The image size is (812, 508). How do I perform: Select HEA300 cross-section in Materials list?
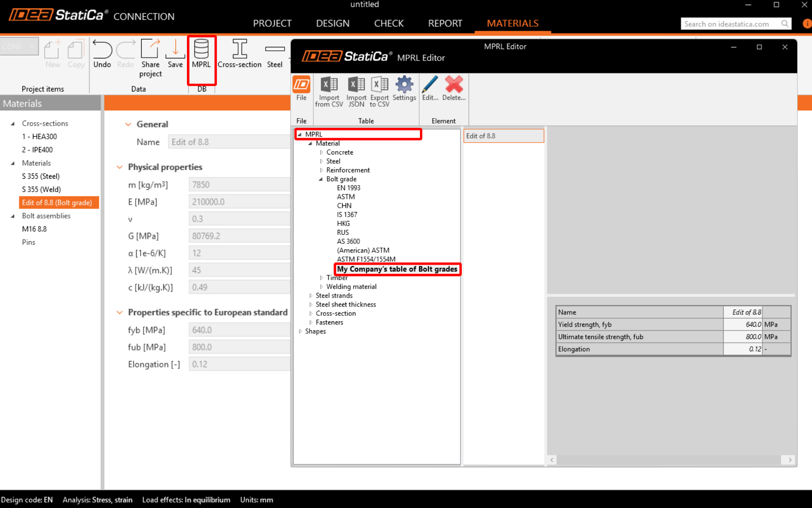(39, 137)
